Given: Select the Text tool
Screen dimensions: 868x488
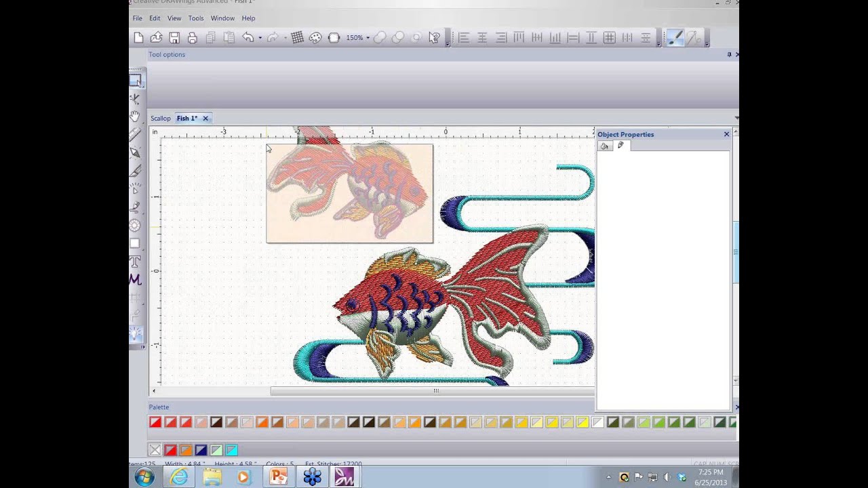Looking at the screenshot, I should [135, 262].
